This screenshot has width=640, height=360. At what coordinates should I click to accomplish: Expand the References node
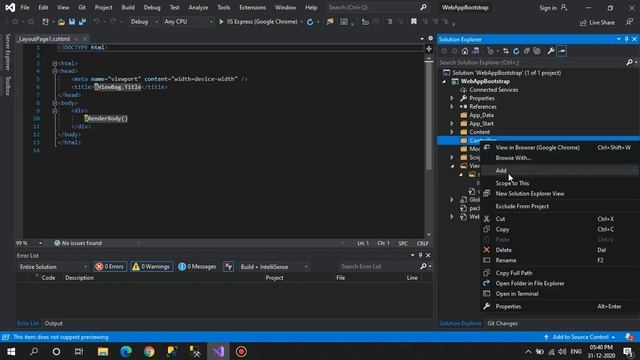tap(452, 107)
